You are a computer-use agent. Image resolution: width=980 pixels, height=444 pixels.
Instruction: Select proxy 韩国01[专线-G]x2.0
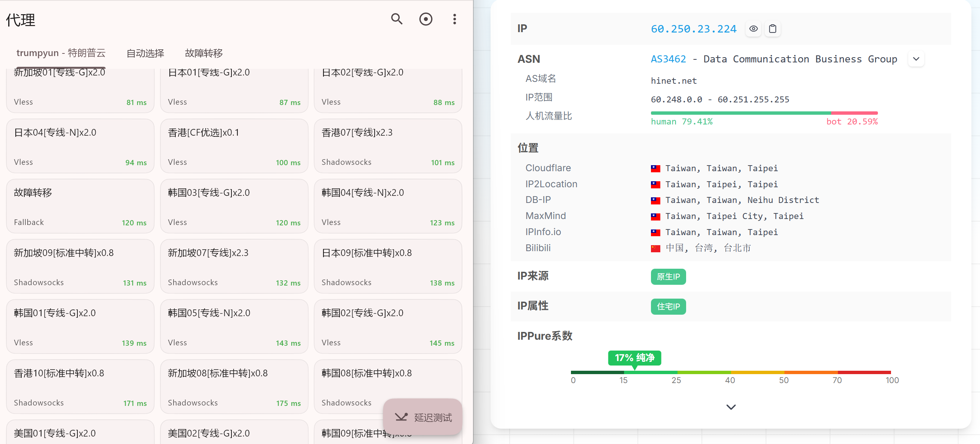(x=80, y=326)
